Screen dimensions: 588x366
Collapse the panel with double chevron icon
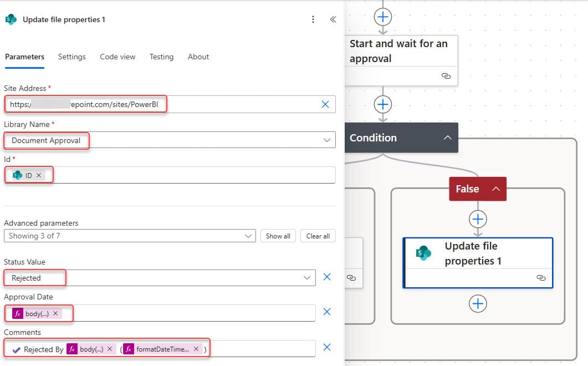(333, 19)
